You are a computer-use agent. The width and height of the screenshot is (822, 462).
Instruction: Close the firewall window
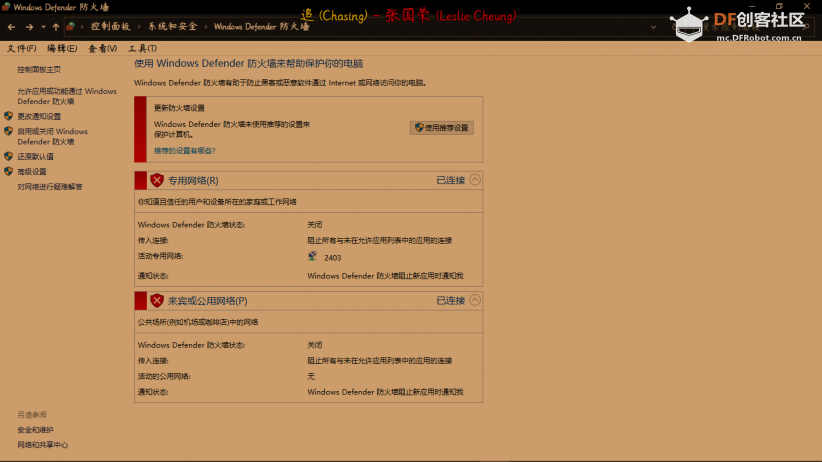click(x=807, y=6)
